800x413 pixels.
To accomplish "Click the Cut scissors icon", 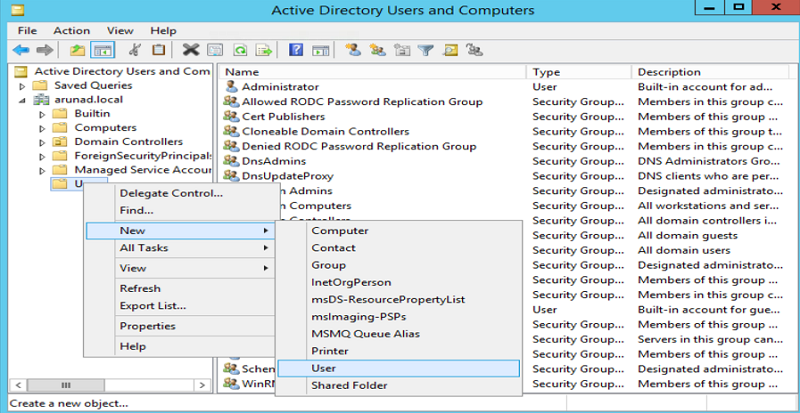I will [x=134, y=50].
